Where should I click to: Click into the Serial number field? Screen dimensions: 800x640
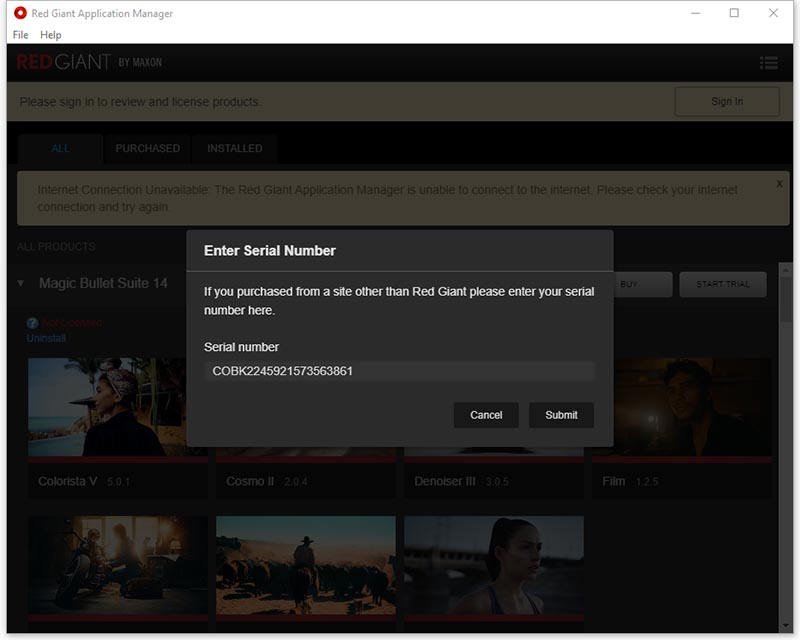[399, 371]
